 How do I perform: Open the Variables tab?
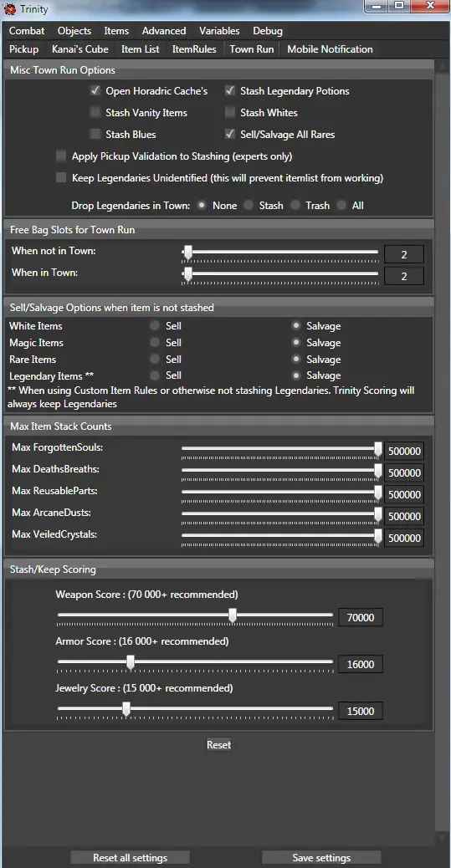pos(219,31)
